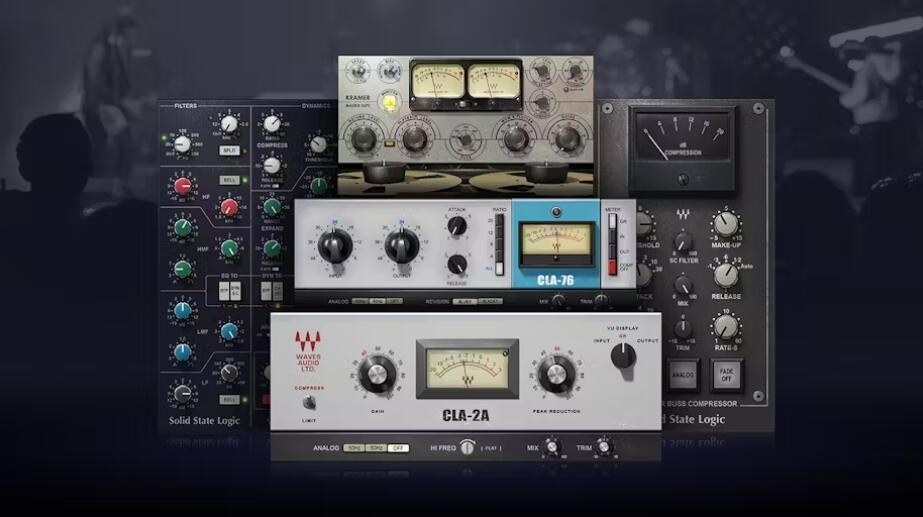
Task: Choose CLA-76 Bluey revision
Action: coord(464,301)
